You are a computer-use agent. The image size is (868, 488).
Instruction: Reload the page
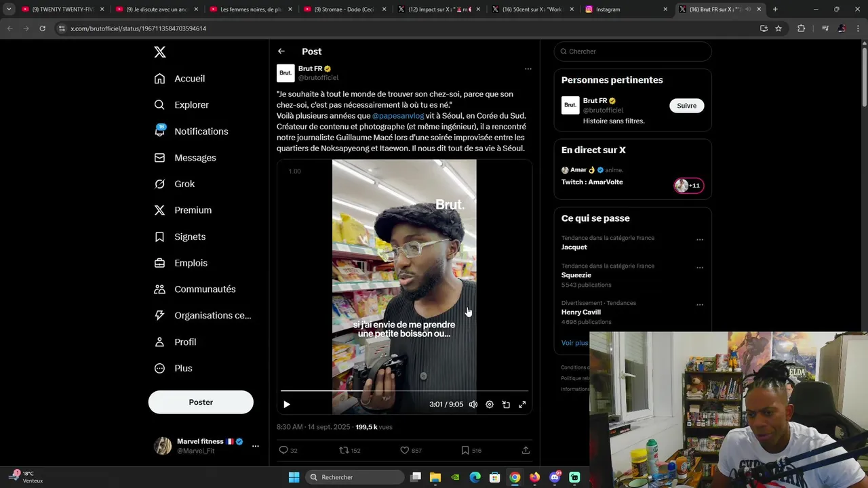42,28
